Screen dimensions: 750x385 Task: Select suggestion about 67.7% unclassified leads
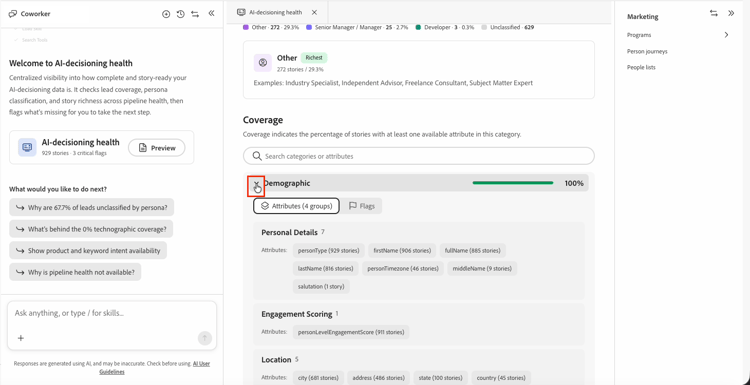[91, 208]
